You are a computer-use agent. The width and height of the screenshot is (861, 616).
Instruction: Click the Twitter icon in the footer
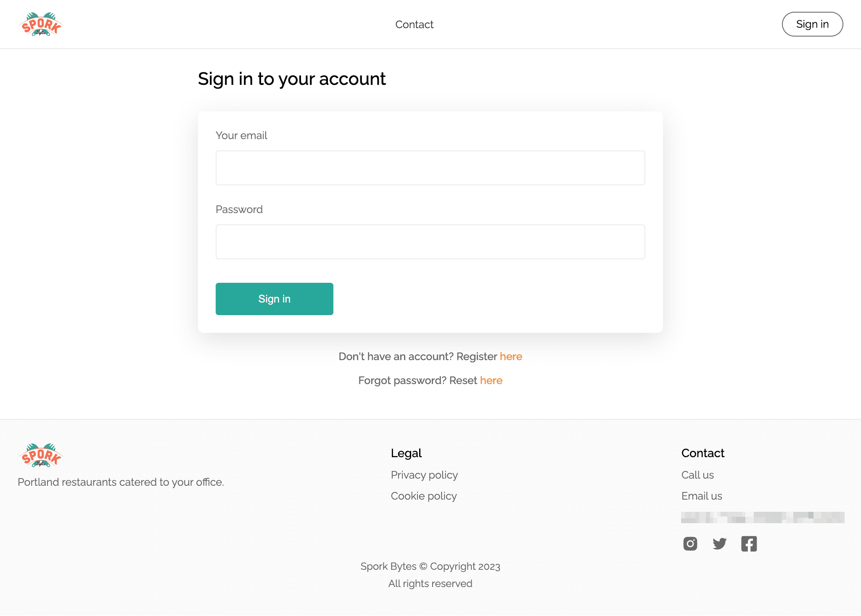720,542
